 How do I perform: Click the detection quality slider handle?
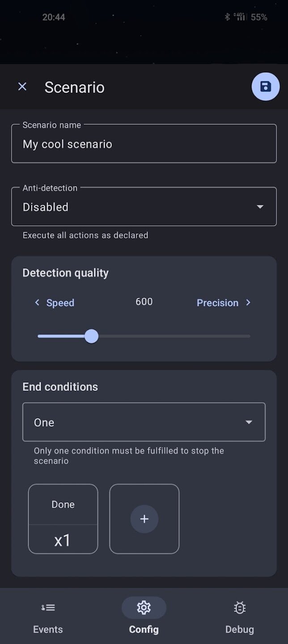(91, 336)
